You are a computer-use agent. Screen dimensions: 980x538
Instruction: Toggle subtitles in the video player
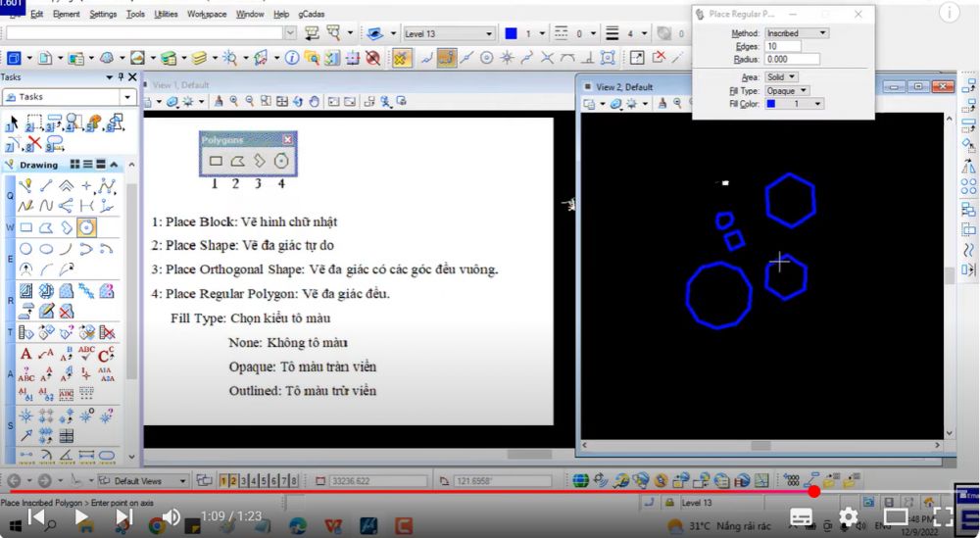click(802, 516)
